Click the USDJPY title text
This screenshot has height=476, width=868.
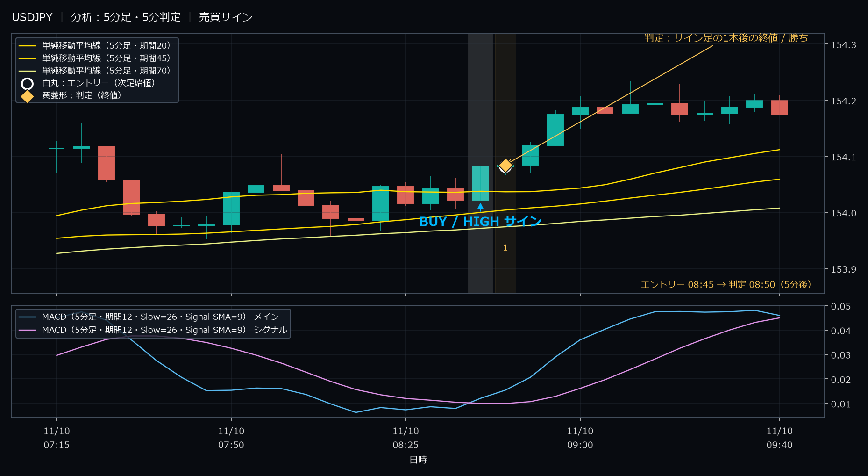click(32, 17)
